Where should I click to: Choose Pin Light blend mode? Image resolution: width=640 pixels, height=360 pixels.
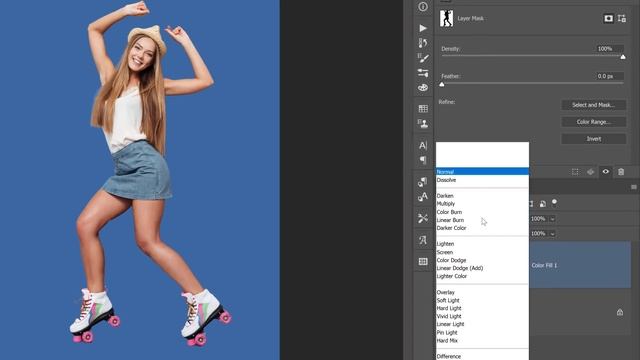482,333
